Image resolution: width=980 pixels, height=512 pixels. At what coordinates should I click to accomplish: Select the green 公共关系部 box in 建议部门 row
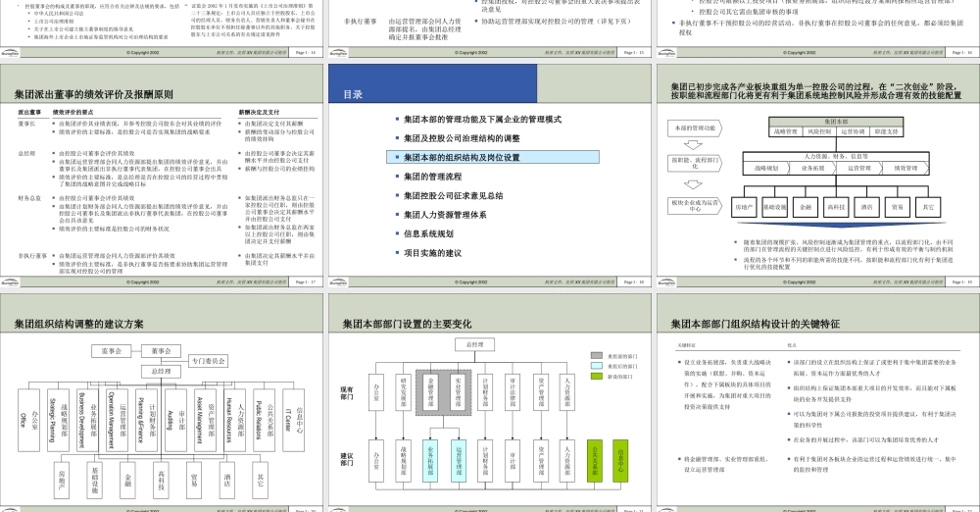point(595,461)
